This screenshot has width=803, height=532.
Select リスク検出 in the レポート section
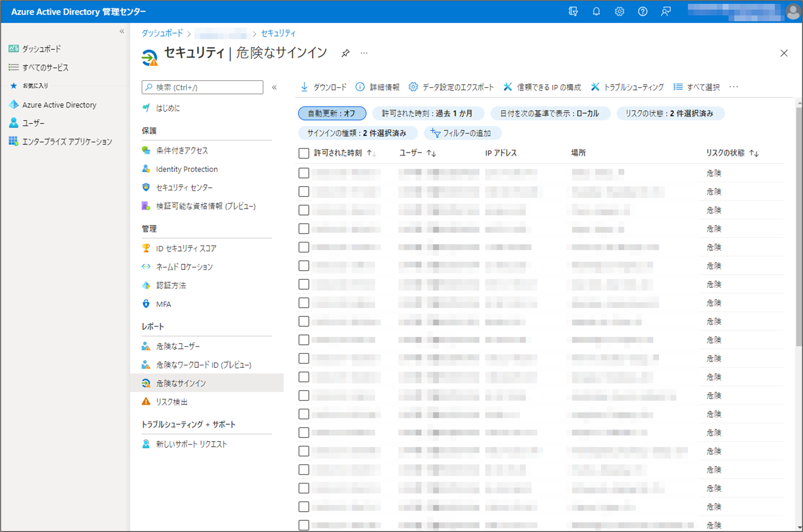point(172,401)
